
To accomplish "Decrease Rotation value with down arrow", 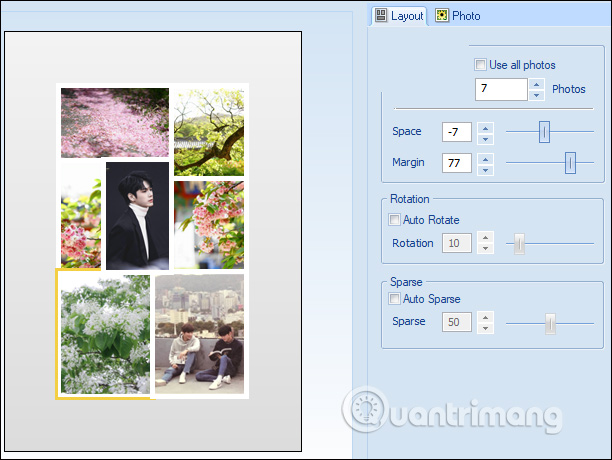I will click(x=485, y=248).
